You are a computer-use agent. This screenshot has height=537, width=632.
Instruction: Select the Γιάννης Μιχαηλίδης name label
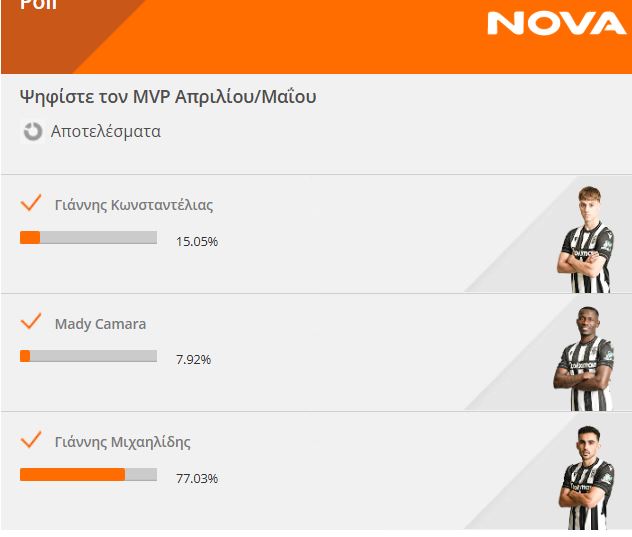point(123,442)
